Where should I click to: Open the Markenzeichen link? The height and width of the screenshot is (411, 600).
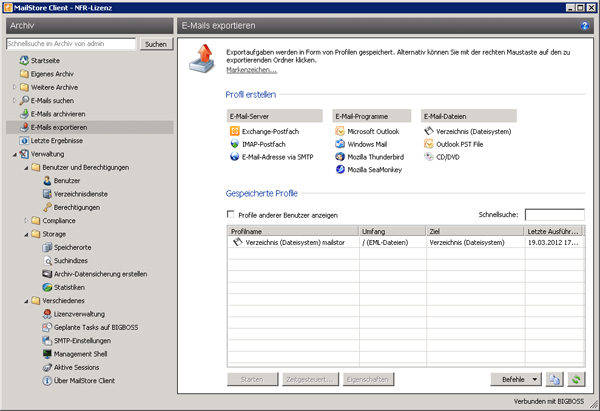coord(251,70)
